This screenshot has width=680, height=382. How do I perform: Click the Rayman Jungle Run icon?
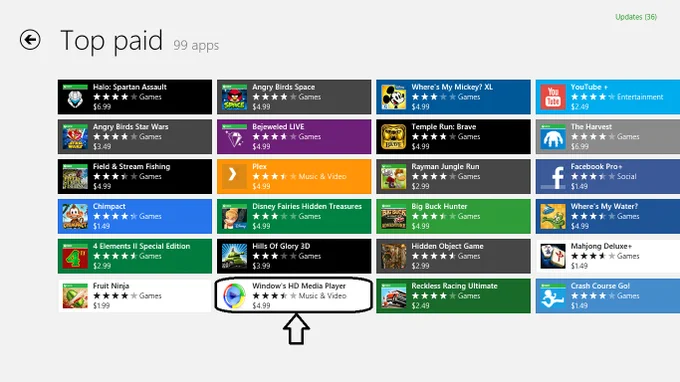click(393, 176)
